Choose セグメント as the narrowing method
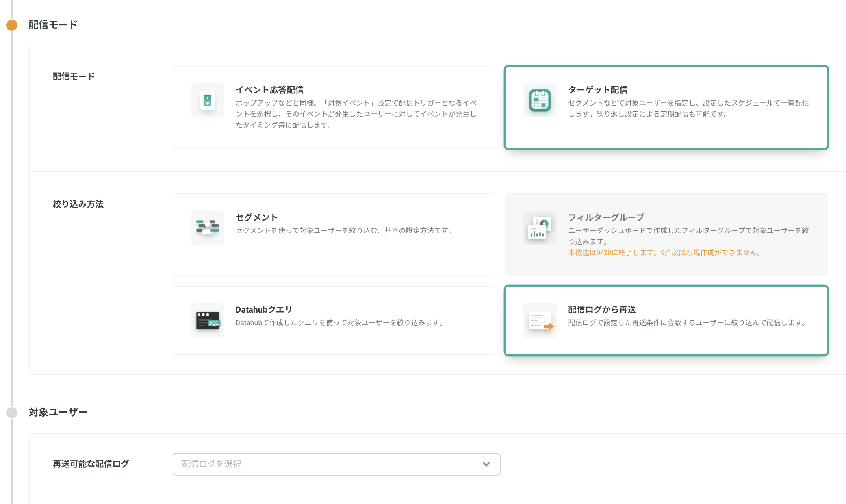Image resolution: width=846 pixels, height=504 pixels. 334,234
